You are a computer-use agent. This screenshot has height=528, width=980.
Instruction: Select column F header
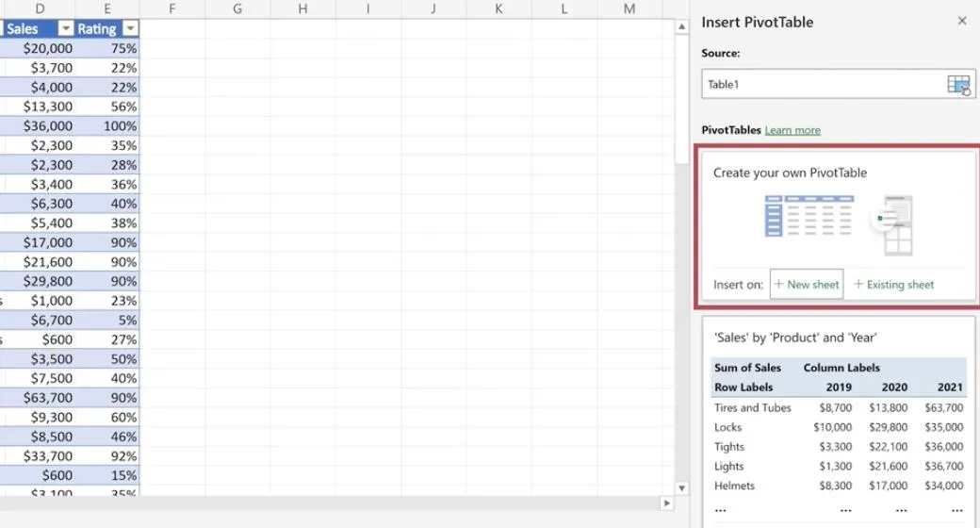(171, 8)
